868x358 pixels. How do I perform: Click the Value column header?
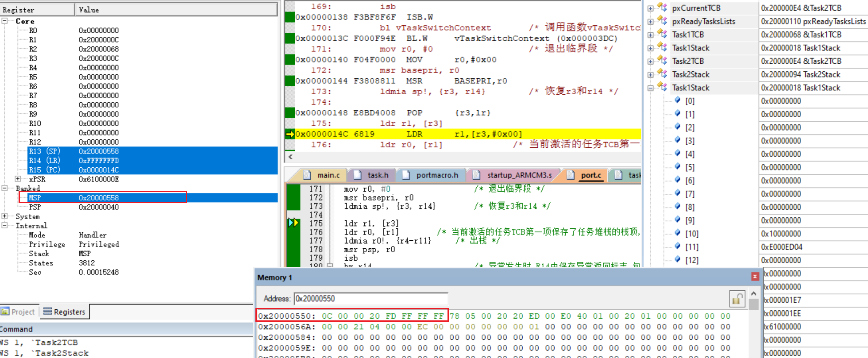click(176, 9)
